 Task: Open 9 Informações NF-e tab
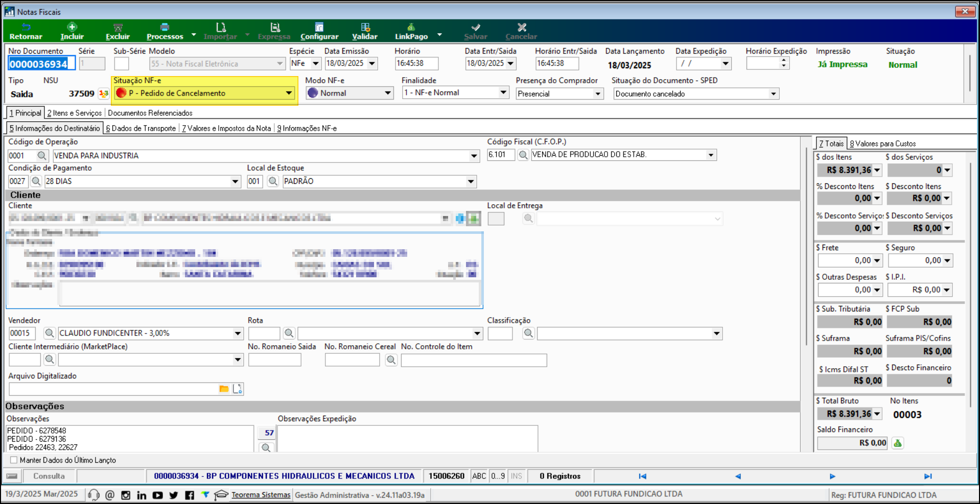[307, 128]
